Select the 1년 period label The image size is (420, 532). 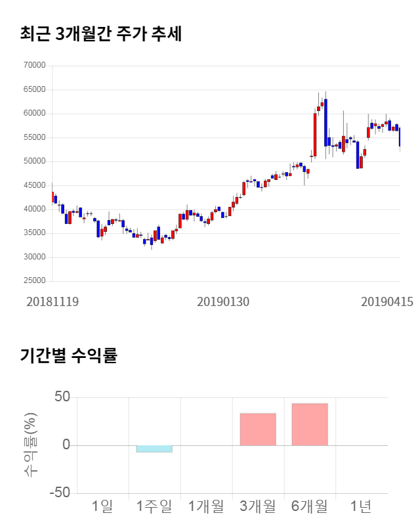361,506
